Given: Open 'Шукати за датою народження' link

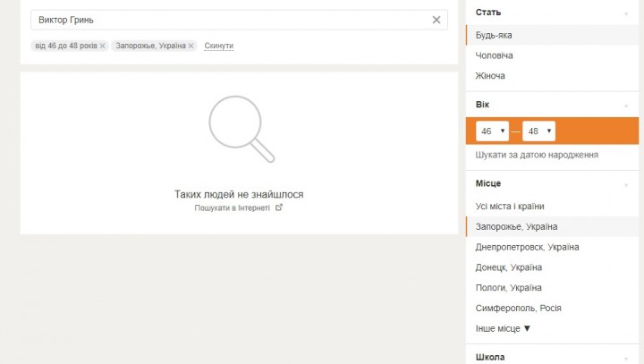Looking at the screenshot, I should coord(537,155).
